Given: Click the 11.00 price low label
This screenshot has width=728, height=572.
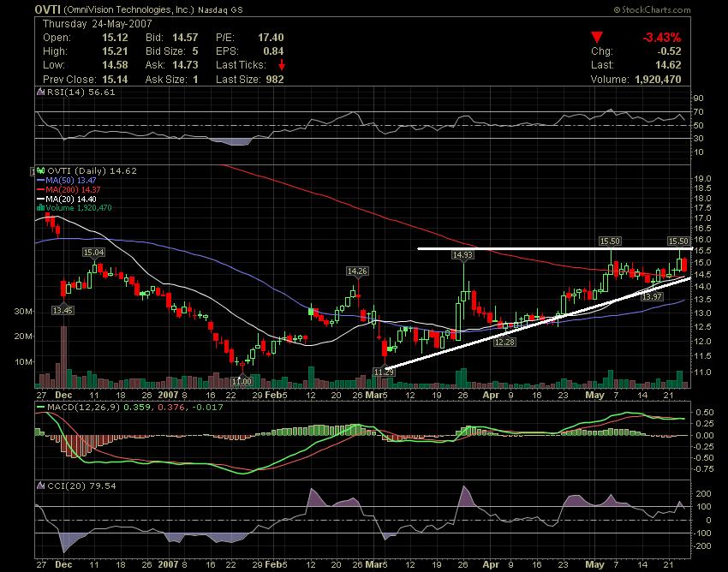Looking at the screenshot, I should point(242,382).
